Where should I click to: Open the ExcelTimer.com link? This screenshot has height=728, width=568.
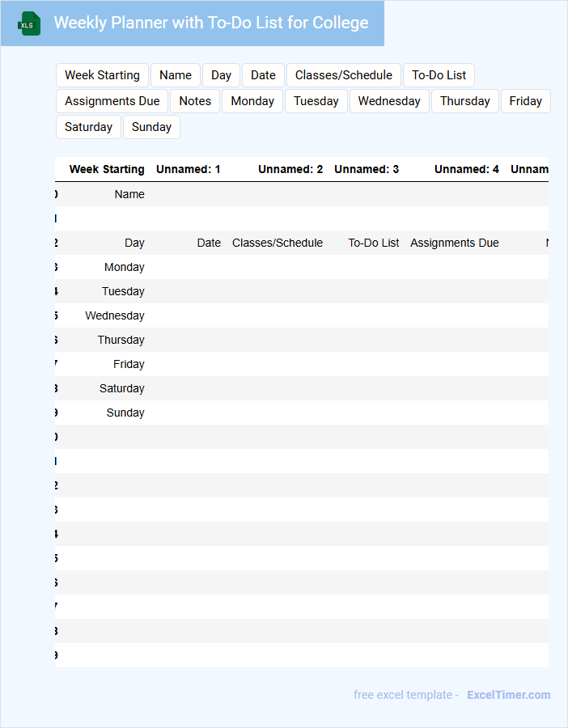tap(508, 695)
